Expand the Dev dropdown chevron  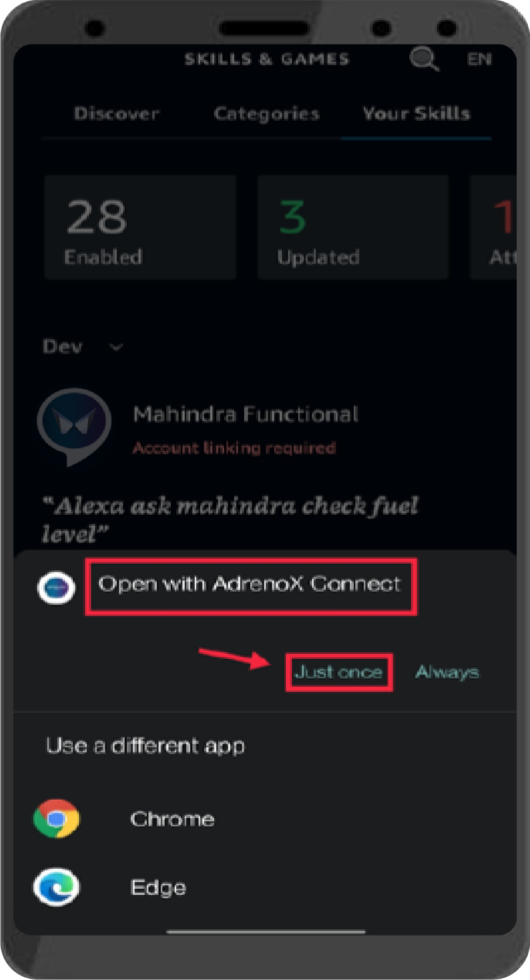click(x=116, y=347)
